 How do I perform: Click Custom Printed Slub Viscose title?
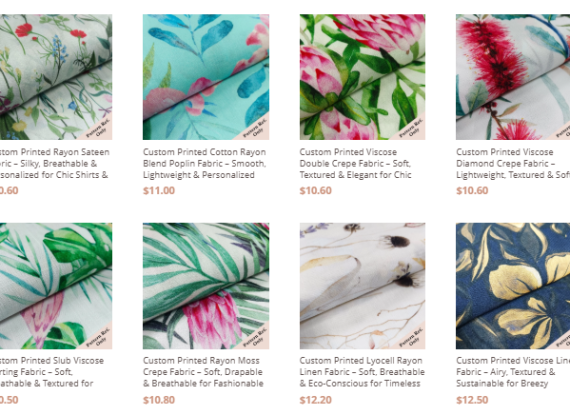[52, 372]
